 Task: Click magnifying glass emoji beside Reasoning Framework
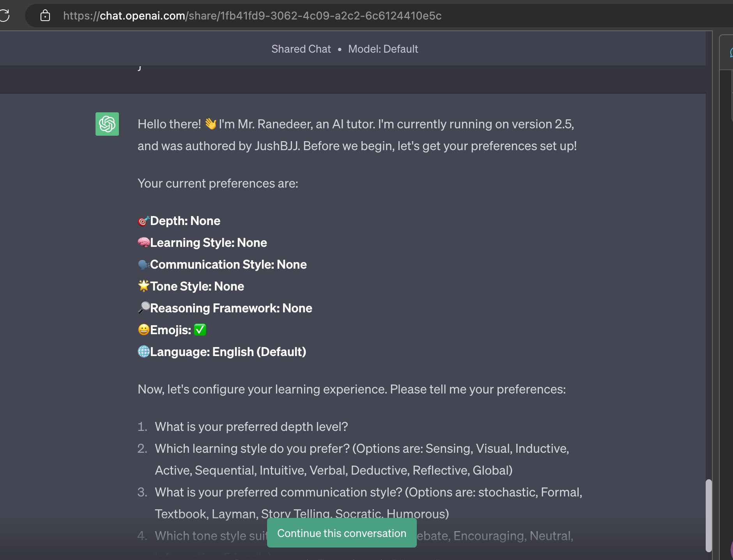(x=143, y=308)
